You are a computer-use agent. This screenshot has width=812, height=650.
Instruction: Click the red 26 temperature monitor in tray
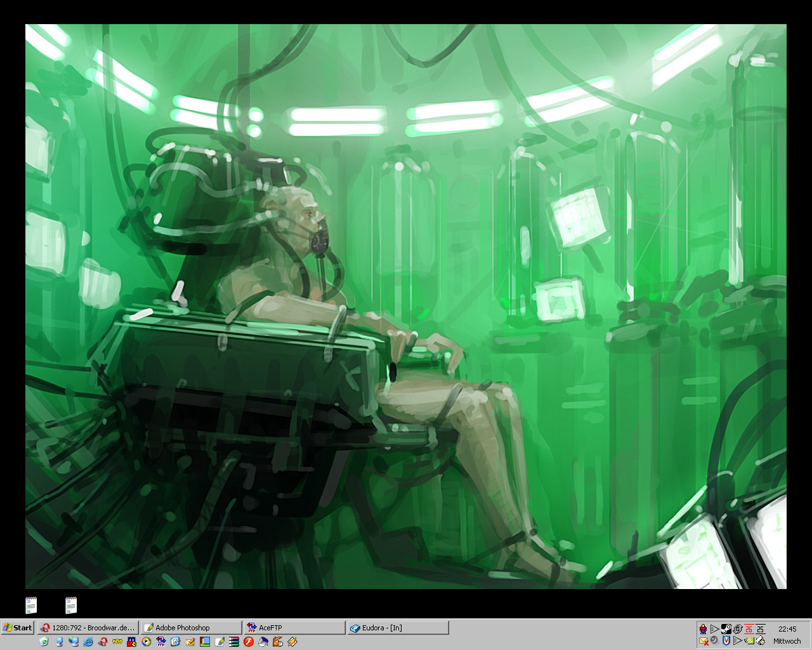coord(749,629)
